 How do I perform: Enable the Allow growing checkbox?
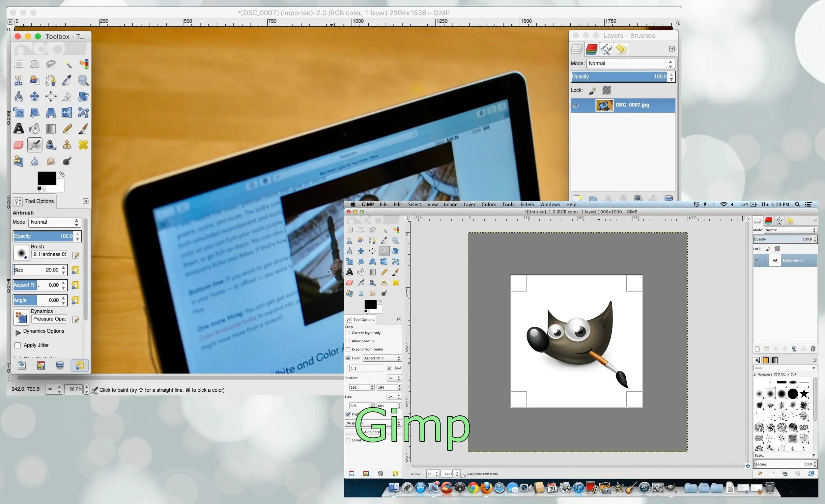coord(348,341)
